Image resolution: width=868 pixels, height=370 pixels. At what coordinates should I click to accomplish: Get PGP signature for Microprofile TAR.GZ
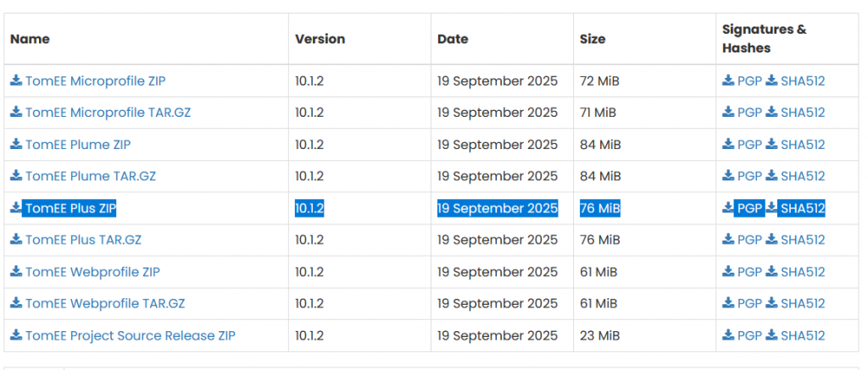[x=749, y=113]
